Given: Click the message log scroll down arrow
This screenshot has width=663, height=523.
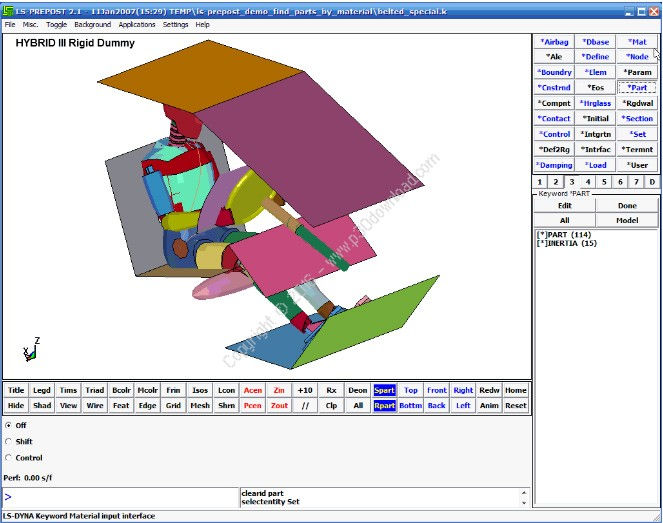Looking at the screenshot, I should click(524, 503).
